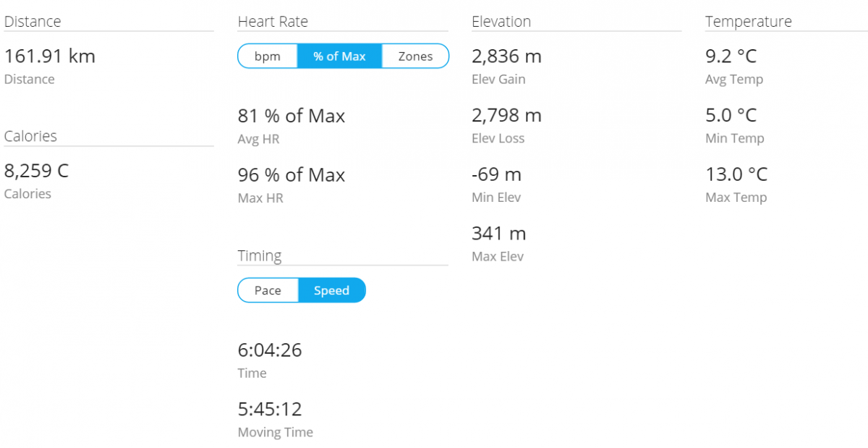Click the Elevation section heading
868x448 pixels.
[x=501, y=22]
